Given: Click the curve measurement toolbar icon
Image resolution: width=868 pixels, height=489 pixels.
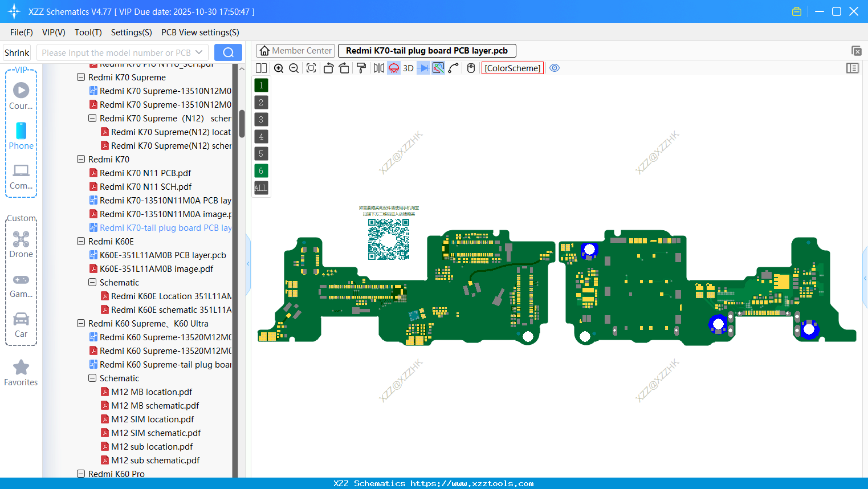Looking at the screenshot, I should [x=453, y=68].
